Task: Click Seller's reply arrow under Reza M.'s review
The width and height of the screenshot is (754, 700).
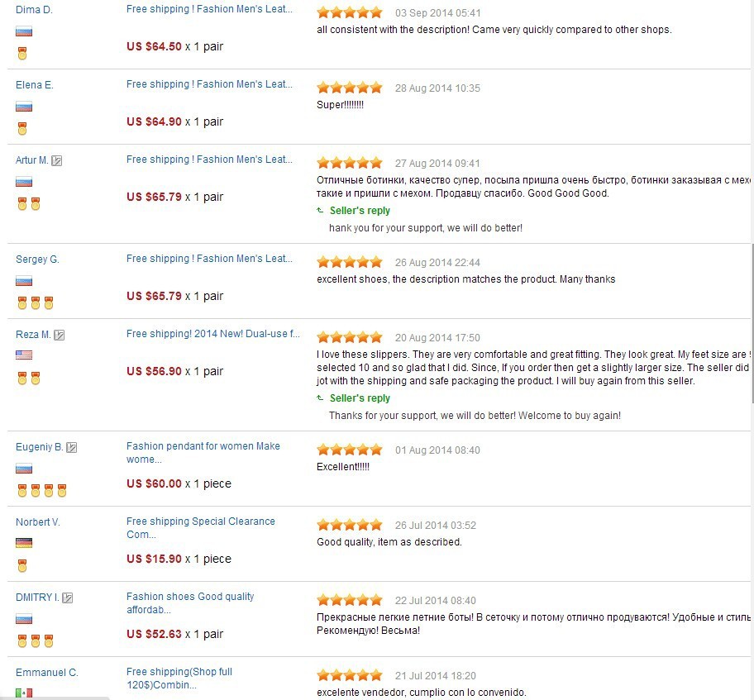Action: pos(320,398)
